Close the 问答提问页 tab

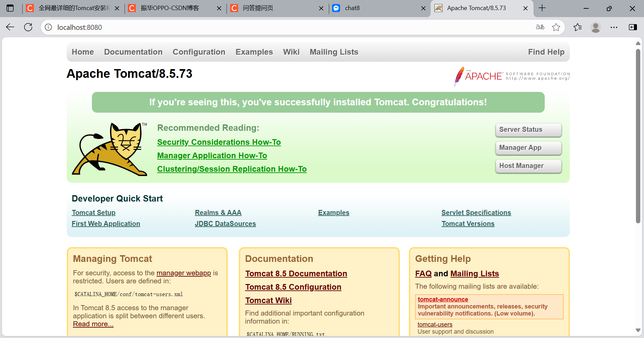[x=321, y=8]
